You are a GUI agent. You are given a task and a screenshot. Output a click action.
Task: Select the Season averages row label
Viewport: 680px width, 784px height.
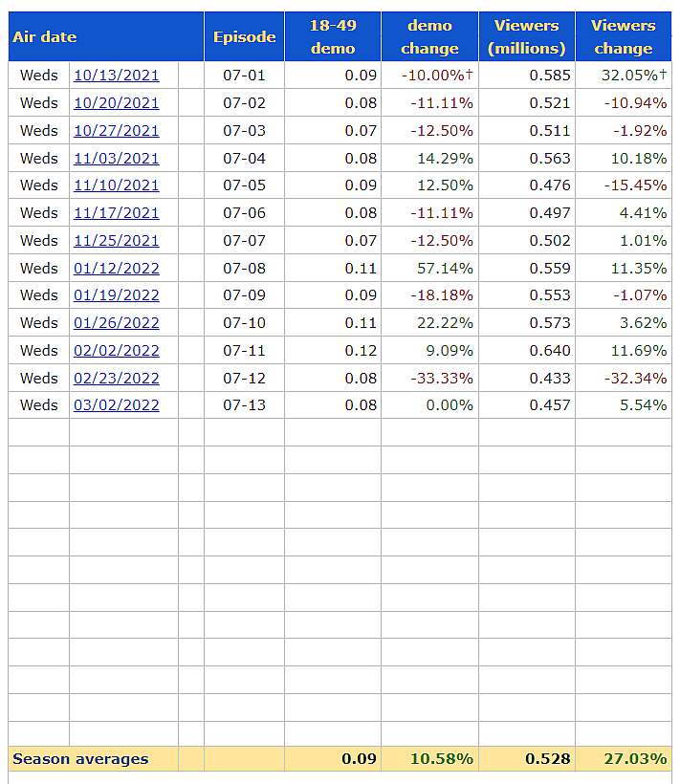pos(80,759)
